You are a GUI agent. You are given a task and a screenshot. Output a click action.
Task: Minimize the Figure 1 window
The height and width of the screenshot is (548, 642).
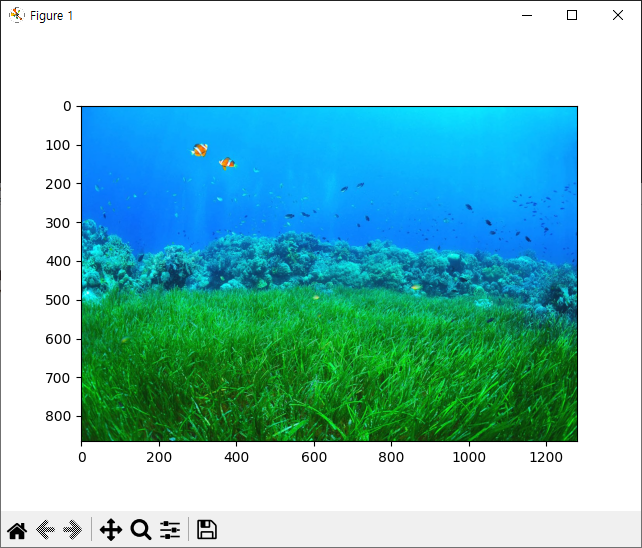click(x=527, y=15)
